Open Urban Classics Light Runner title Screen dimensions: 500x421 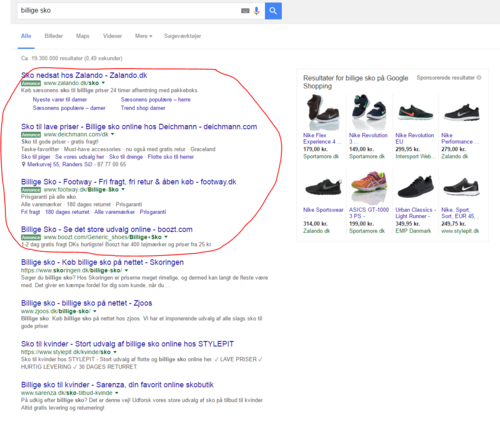click(x=416, y=213)
